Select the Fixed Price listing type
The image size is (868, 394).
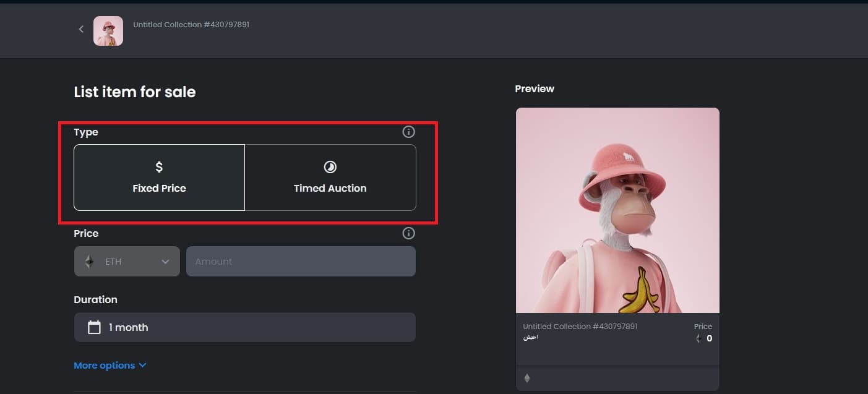click(160, 178)
